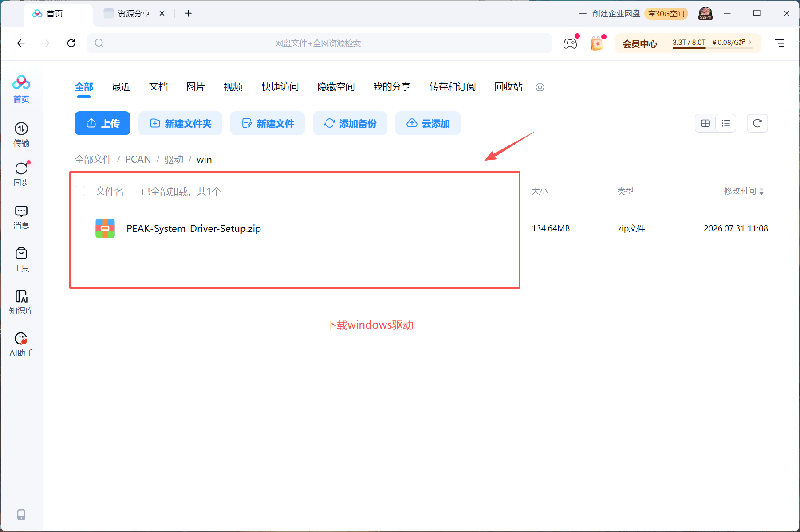Open the 转存和订阅 tab

[x=452, y=87]
